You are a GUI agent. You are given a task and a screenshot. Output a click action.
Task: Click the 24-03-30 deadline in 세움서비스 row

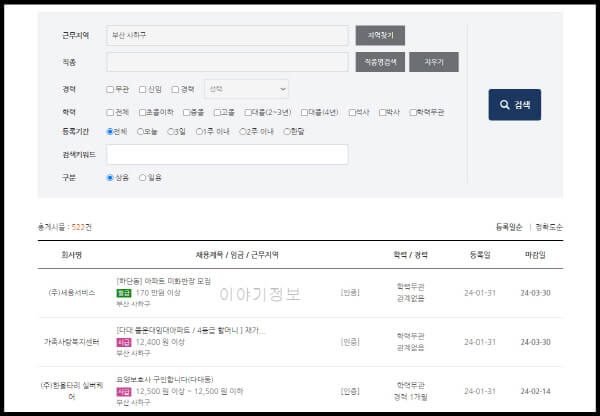coord(535,293)
